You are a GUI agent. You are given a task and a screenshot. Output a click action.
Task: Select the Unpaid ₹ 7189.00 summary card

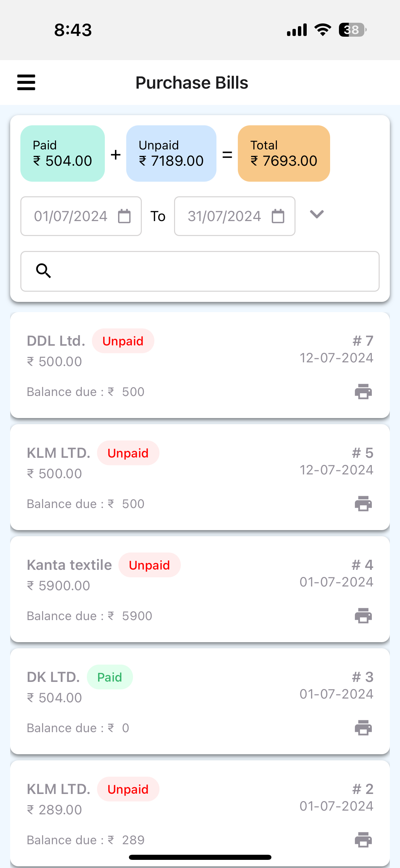pos(171,153)
